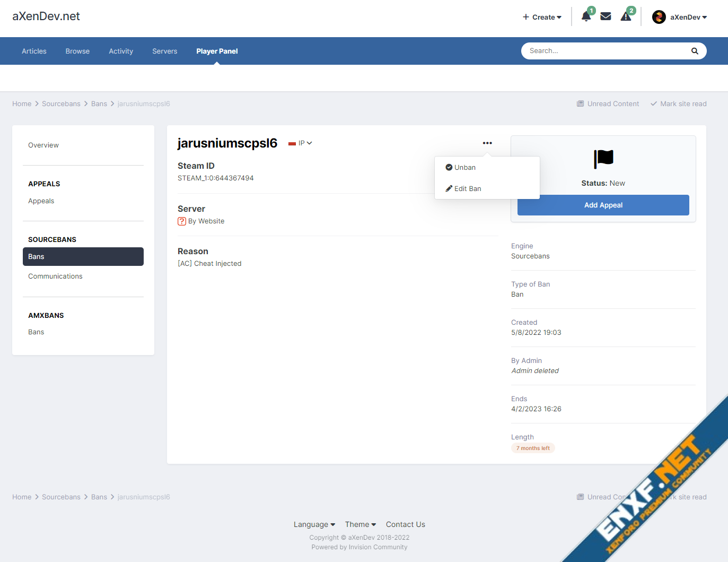Image resolution: width=728 pixels, height=562 pixels.
Task: Focus the Search input field
Action: 604,51
